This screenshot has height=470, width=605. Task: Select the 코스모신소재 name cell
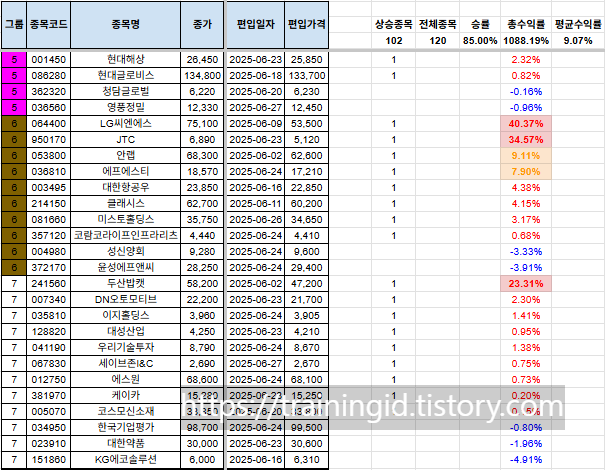125,412
